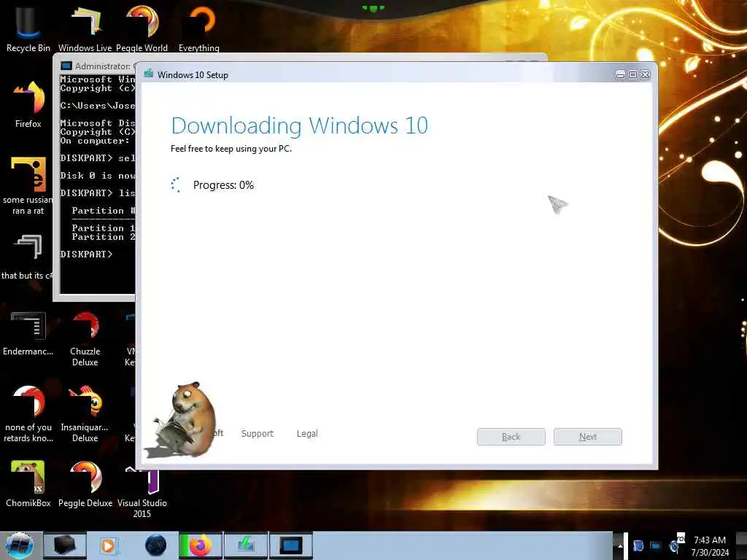Show hidden system tray icons
The image size is (747, 560).
[x=620, y=545]
